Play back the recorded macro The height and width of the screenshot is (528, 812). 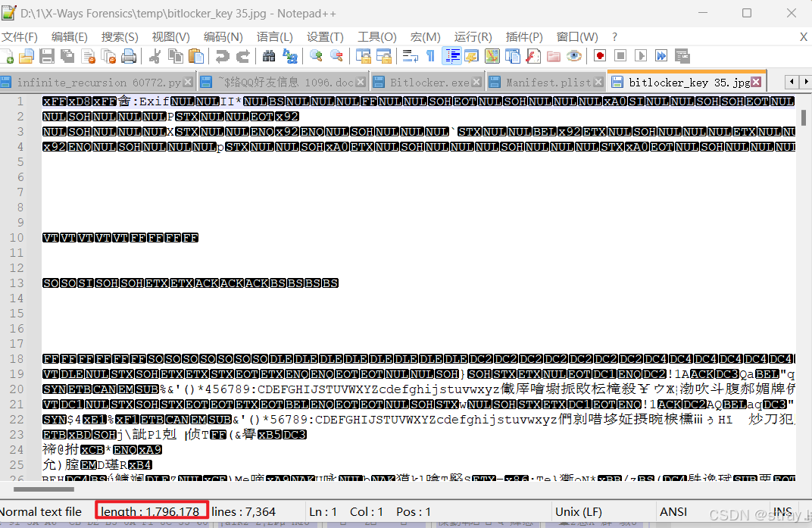tap(641, 56)
